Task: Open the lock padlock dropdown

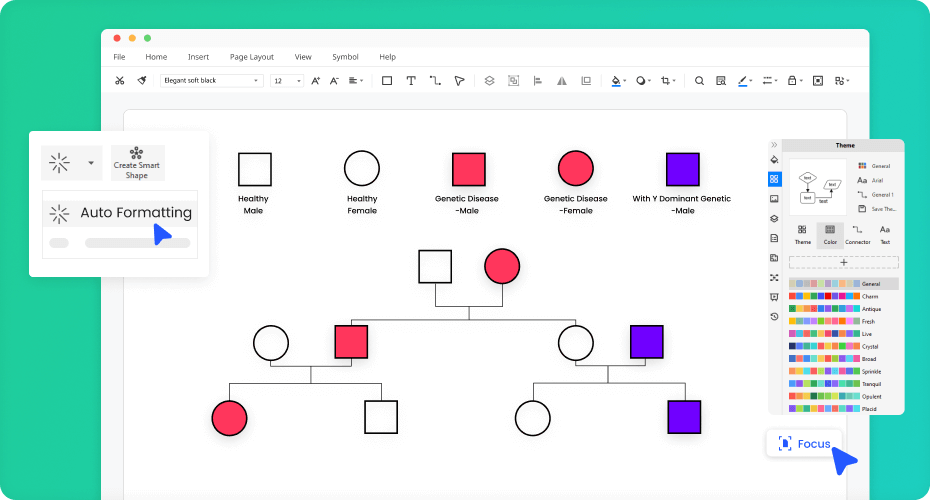Action: [x=795, y=81]
